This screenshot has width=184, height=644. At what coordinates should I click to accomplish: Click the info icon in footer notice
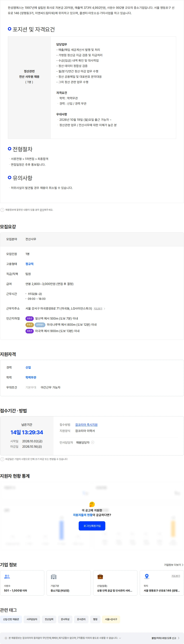(x=6, y=638)
